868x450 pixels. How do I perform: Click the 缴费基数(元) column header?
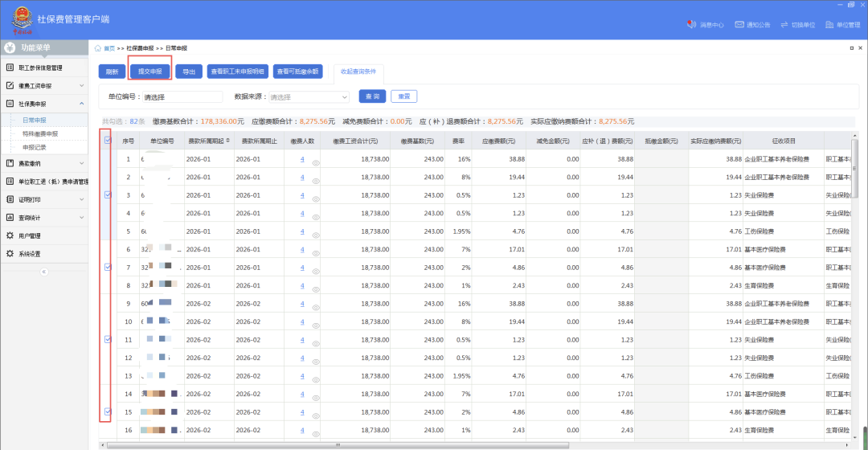[417, 141]
